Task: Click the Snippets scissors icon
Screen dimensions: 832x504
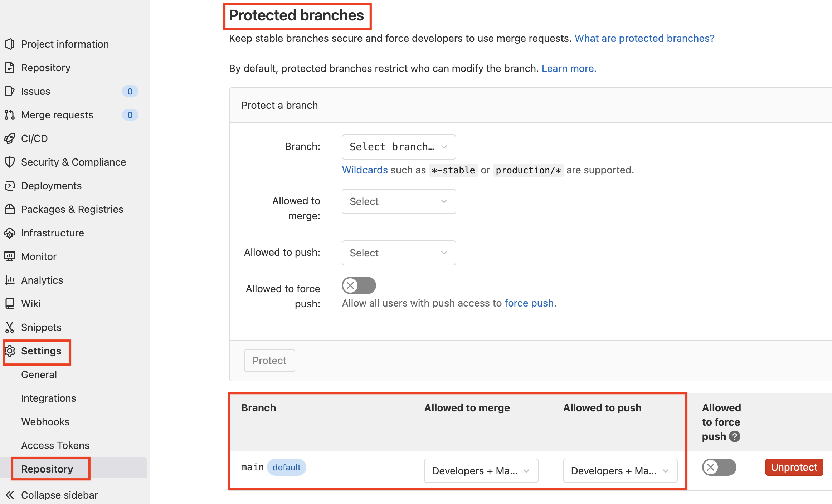Action: tap(10, 327)
